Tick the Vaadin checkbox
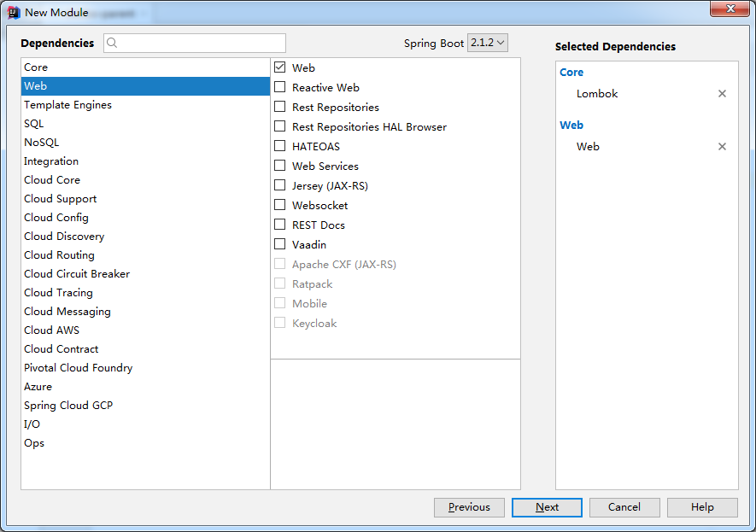756x532 pixels. pyautogui.click(x=279, y=244)
